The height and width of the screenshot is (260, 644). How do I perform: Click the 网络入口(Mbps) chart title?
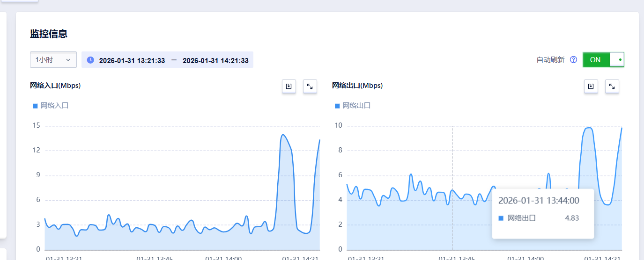55,86
